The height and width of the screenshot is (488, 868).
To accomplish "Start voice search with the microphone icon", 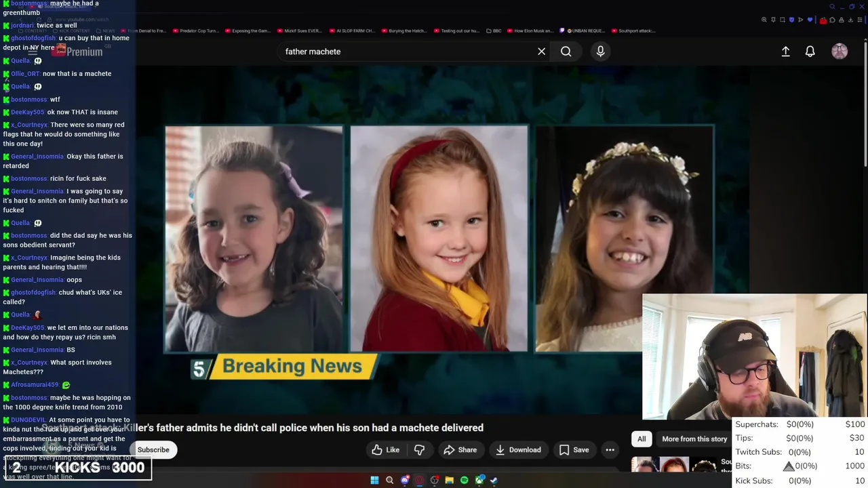I will pos(600,52).
